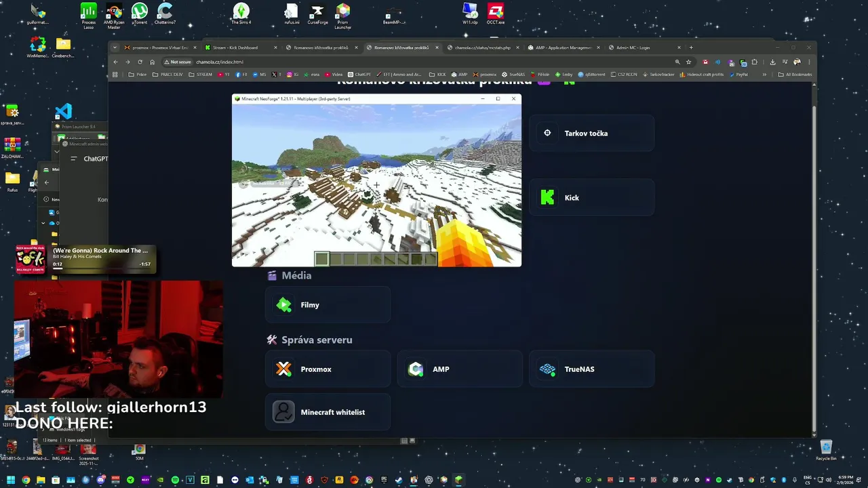868x488 pixels.
Task: Open the PRÁCE DEJV bookmarks folder
Action: pyautogui.click(x=167, y=75)
